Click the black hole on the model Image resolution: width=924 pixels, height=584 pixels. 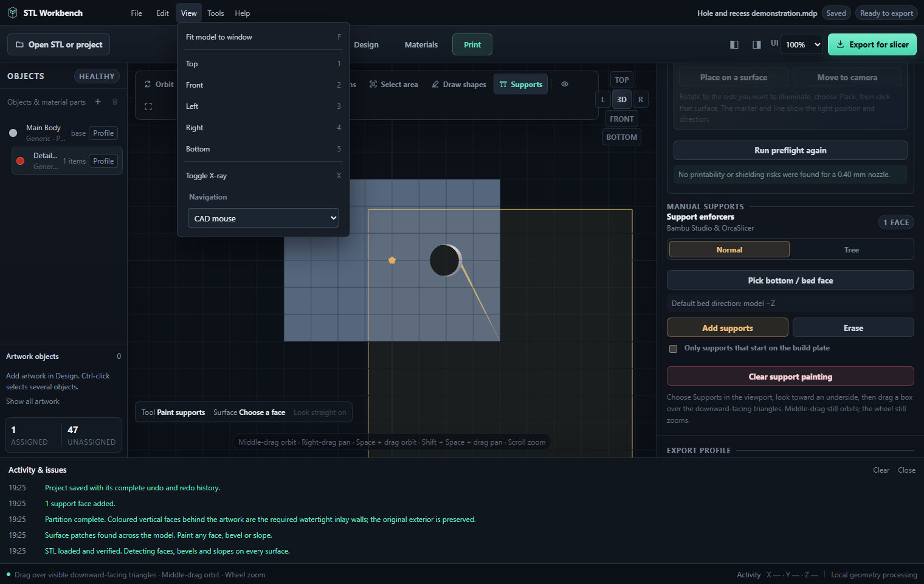pyautogui.click(x=444, y=260)
